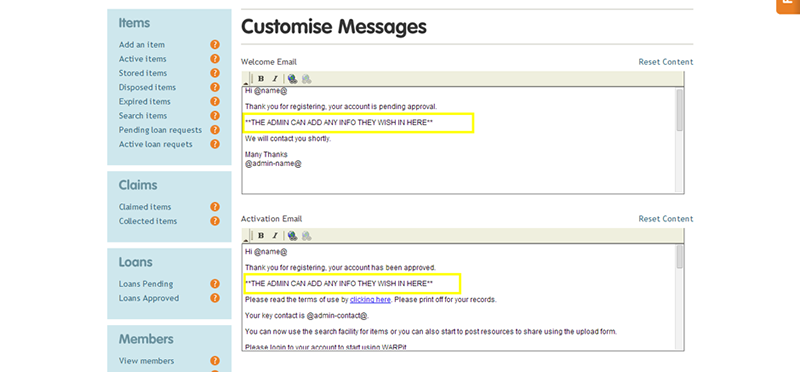Viewport: 800px width, 372px height.
Task: Reset Content of Activation Email
Action: 666,219
